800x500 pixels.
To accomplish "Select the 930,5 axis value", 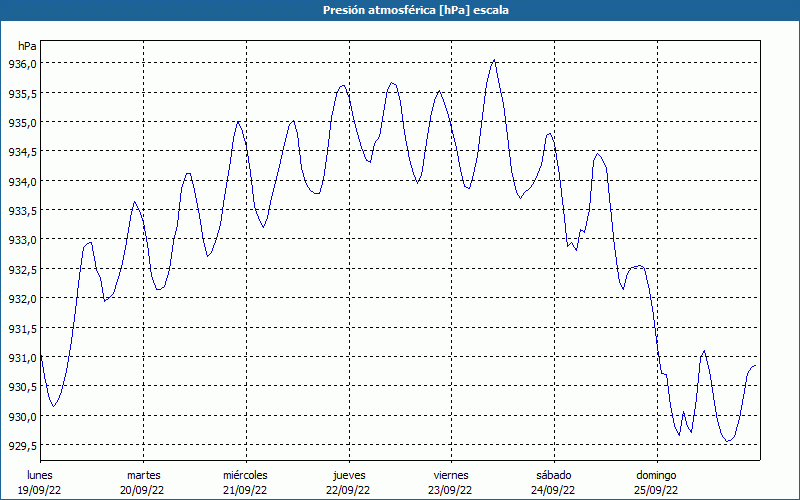I will click(x=22, y=387).
